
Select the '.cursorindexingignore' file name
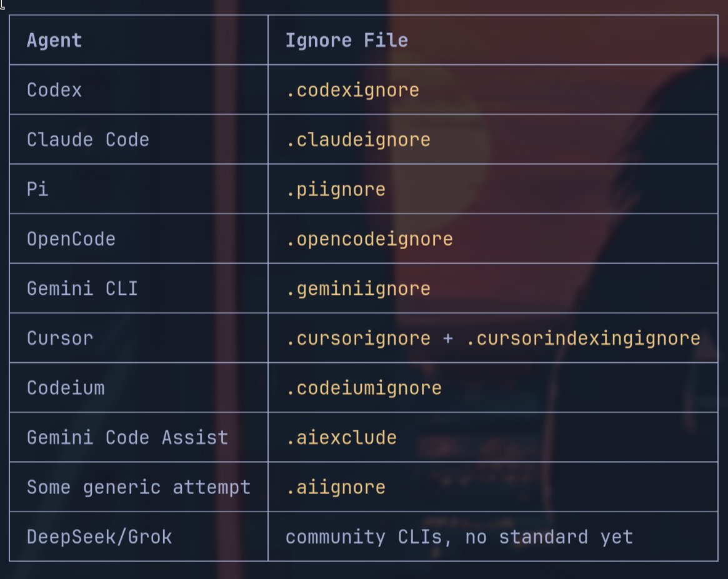583,339
